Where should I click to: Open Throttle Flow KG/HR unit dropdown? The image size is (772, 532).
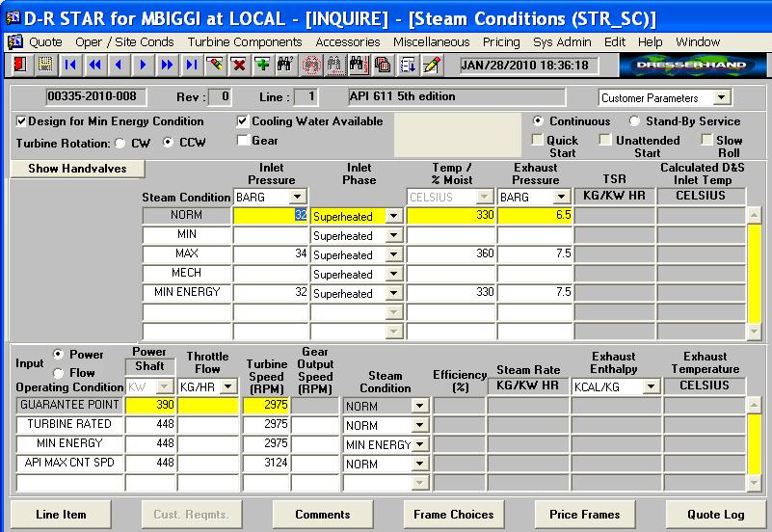228,386
